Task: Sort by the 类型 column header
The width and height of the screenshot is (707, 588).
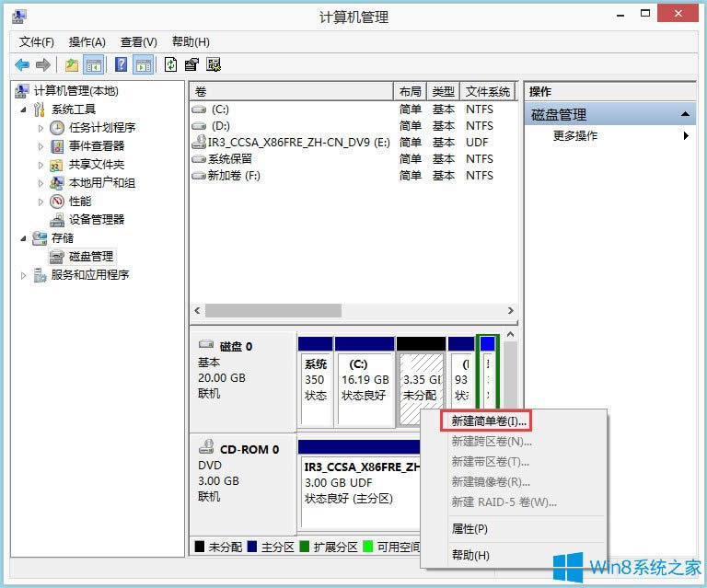Action: point(443,91)
